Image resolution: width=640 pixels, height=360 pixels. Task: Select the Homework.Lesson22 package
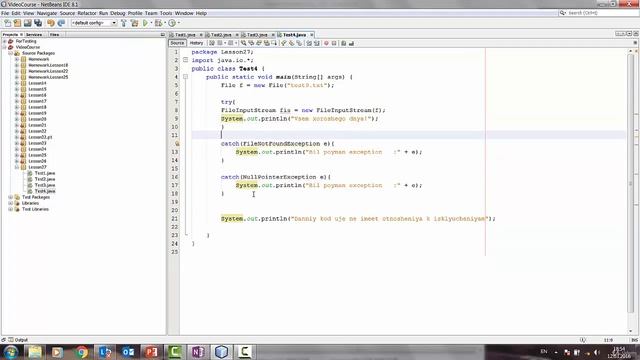[48, 71]
